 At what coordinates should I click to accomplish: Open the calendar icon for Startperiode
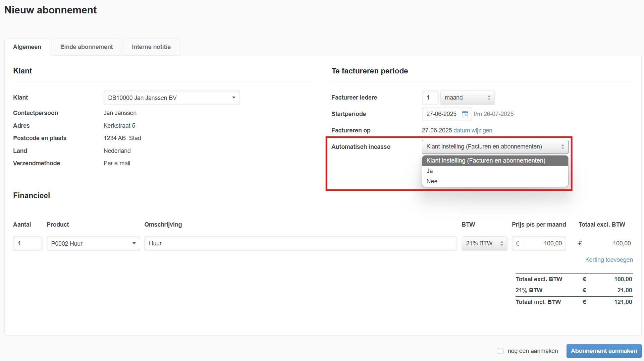[x=465, y=114]
